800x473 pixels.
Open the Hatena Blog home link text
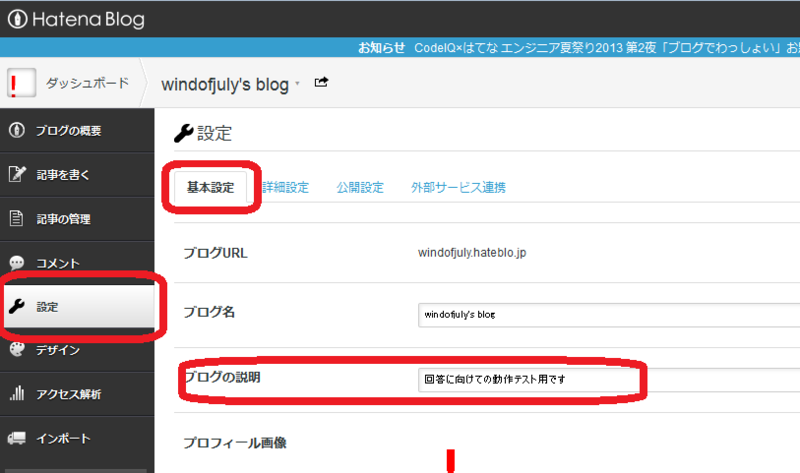click(x=88, y=19)
